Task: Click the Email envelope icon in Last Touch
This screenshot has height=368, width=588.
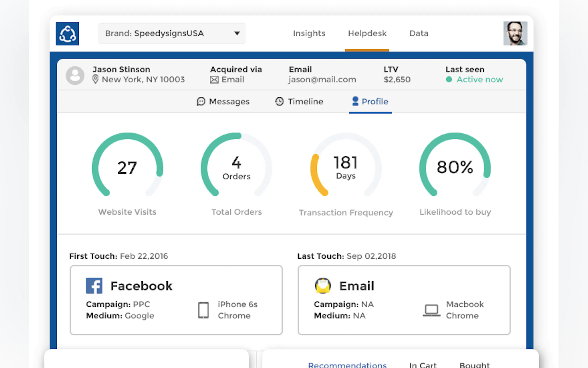Action: pyautogui.click(x=323, y=286)
